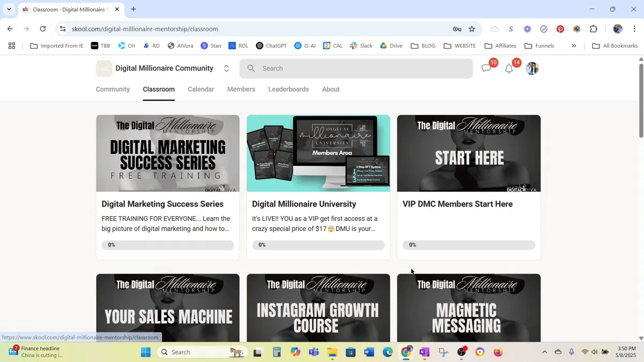Open the bookmarks apps grid icon

(x=12, y=46)
